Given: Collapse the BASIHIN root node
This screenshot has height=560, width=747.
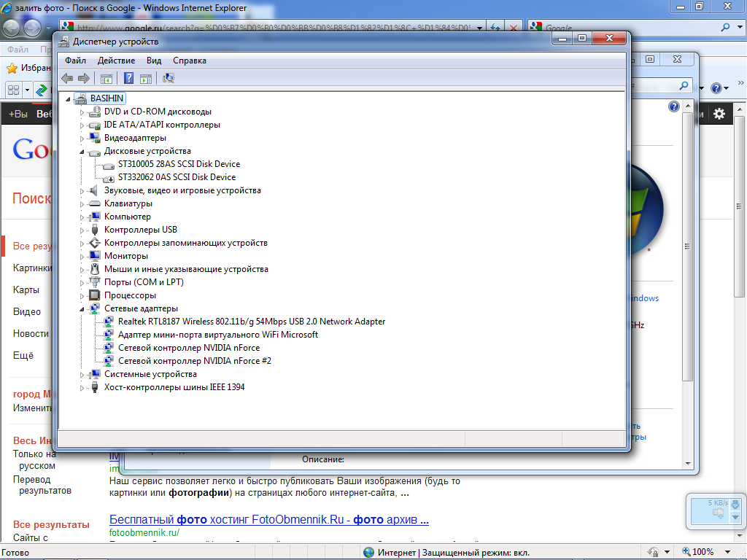Looking at the screenshot, I should click(68, 99).
